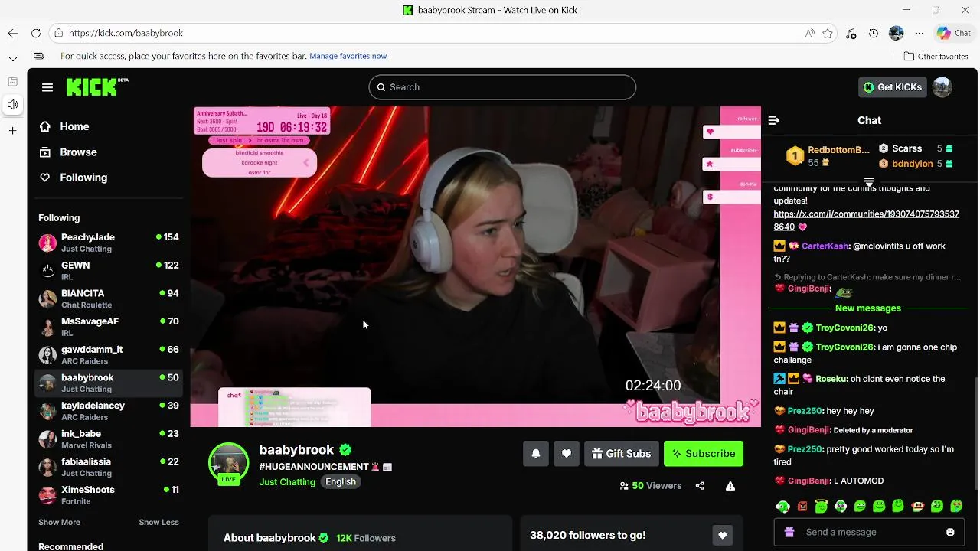Click the share icon next to Viewers

(x=700, y=486)
